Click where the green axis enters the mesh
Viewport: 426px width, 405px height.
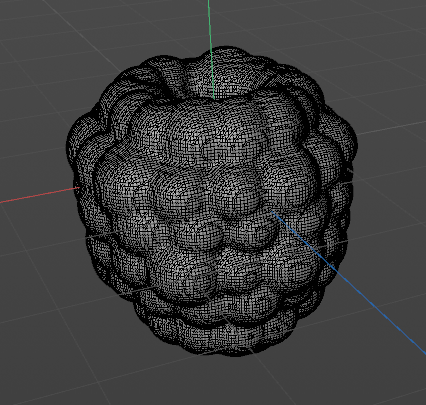(211, 50)
